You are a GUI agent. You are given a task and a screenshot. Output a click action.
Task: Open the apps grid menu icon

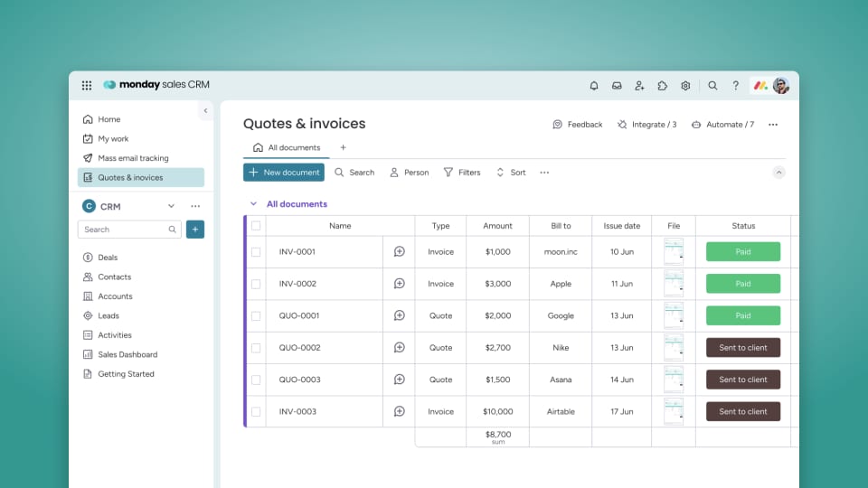tap(87, 85)
